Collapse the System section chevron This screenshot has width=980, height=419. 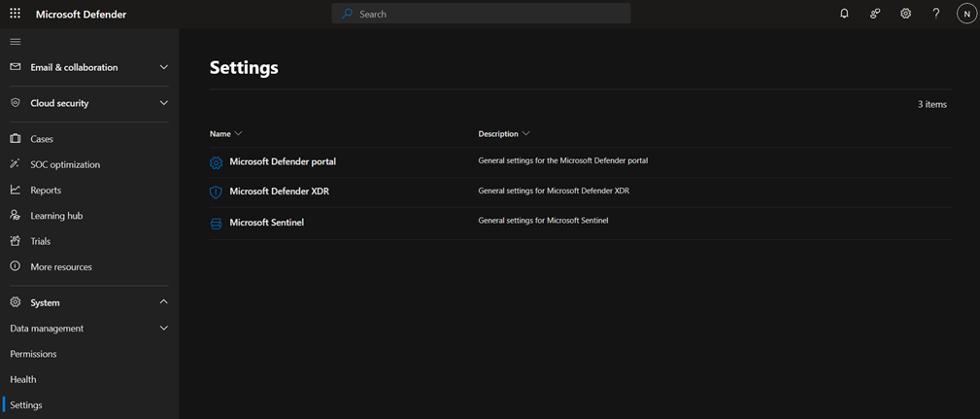click(164, 302)
